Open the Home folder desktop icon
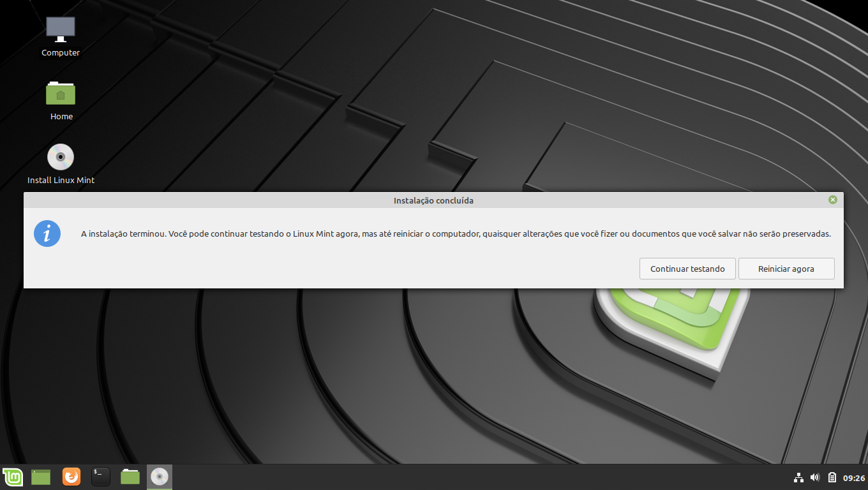Viewport: 868px width, 490px height. tap(61, 93)
